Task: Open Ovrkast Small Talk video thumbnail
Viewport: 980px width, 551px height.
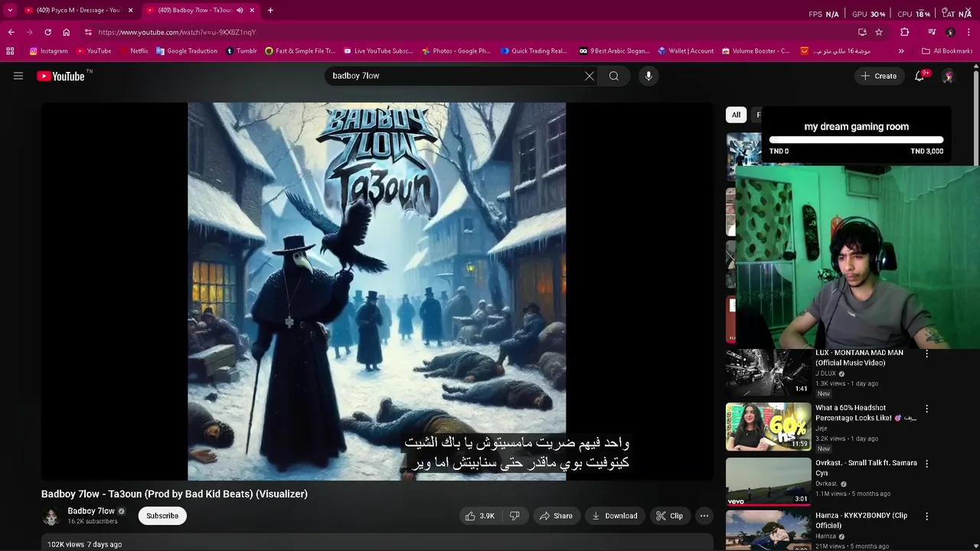Action: tap(768, 482)
